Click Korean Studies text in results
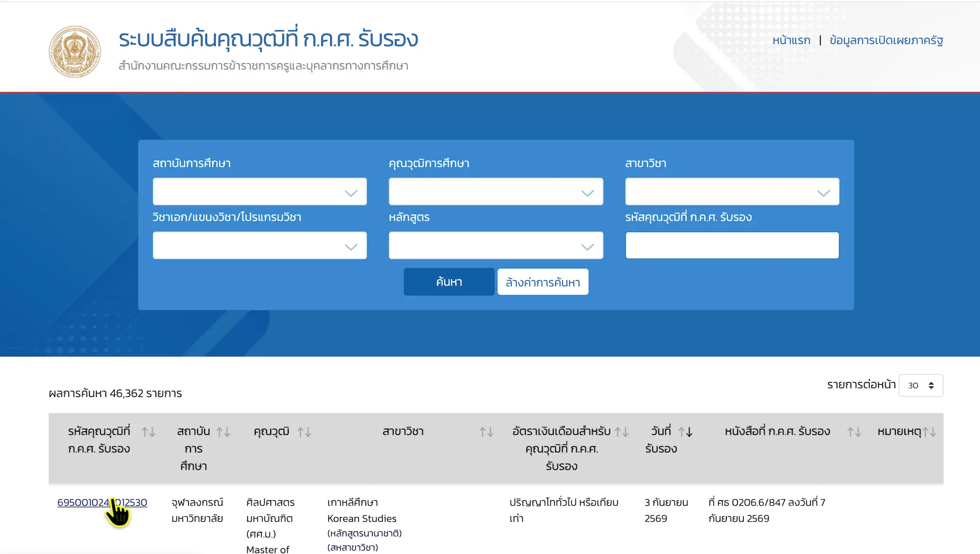This screenshot has width=980, height=554. [361, 519]
